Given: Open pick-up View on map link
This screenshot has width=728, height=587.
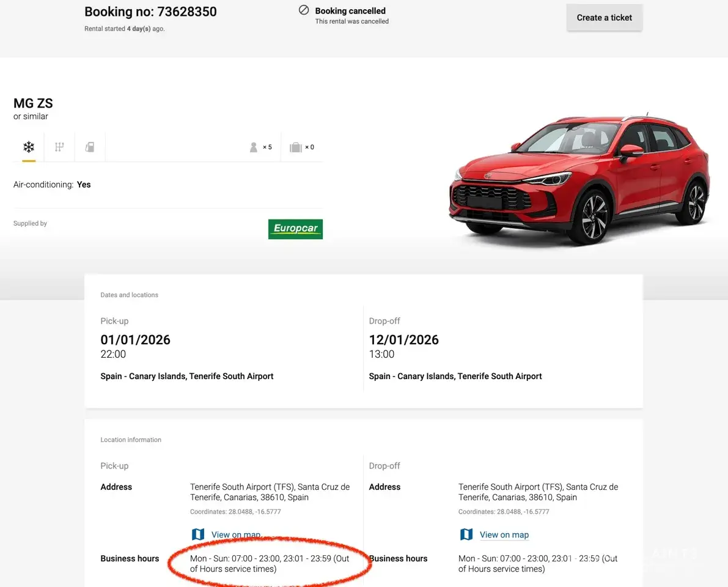Looking at the screenshot, I should [236, 534].
